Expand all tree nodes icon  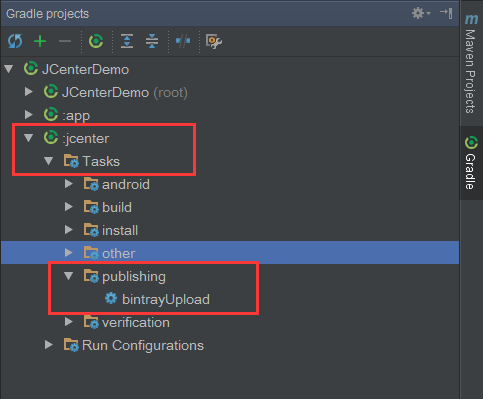point(127,41)
